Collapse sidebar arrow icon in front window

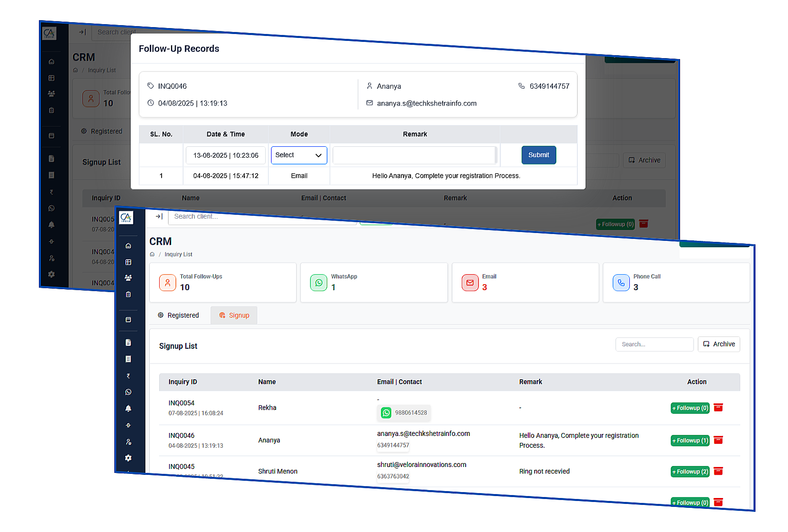click(x=159, y=216)
